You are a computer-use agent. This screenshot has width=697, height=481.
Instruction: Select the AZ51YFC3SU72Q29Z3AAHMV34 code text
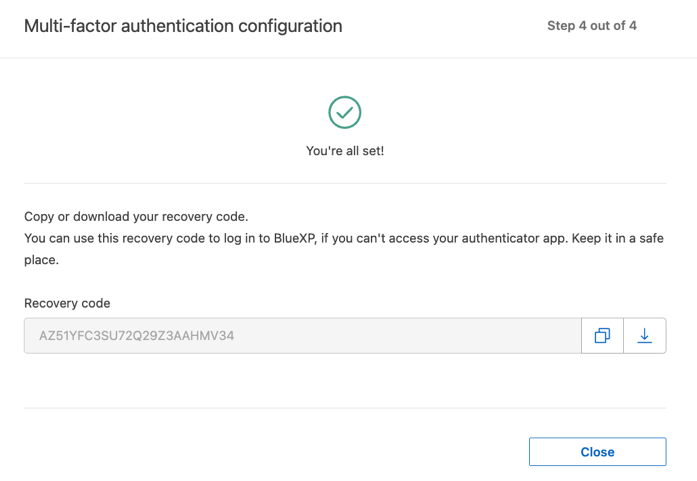[x=136, y=336]
